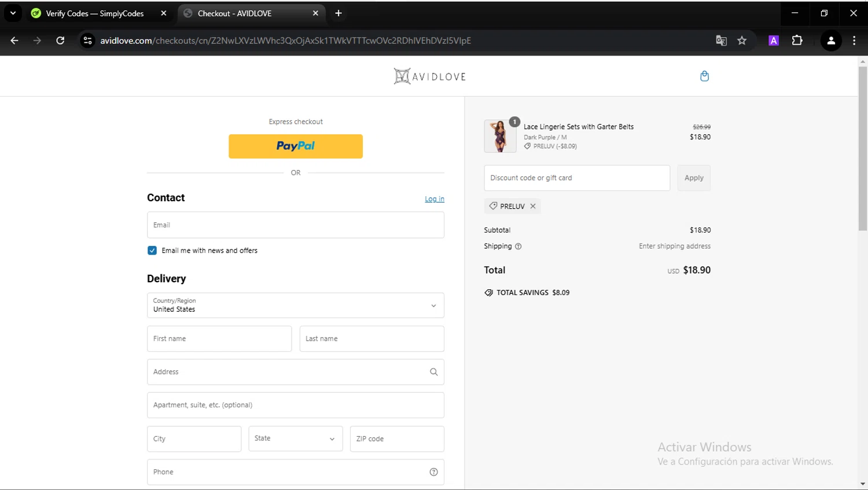
Task: Remove the PRELUV discount code tag
Action: coord(533,206)
